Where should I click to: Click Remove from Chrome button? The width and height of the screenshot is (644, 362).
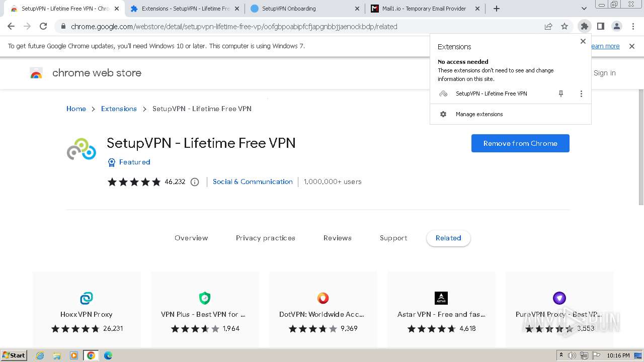(520, 143)
